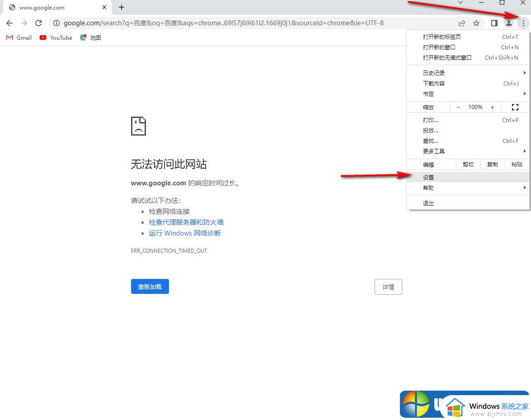The width and height of the screenshot is (531, 420).
Task: Click the 100% zoom value
Action: pos(475,107)
